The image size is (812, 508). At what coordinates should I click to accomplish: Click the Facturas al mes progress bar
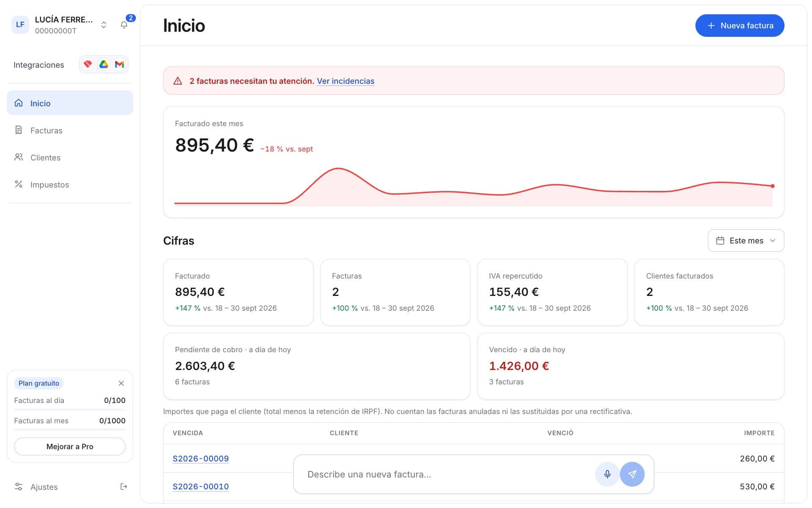point(70,430)
